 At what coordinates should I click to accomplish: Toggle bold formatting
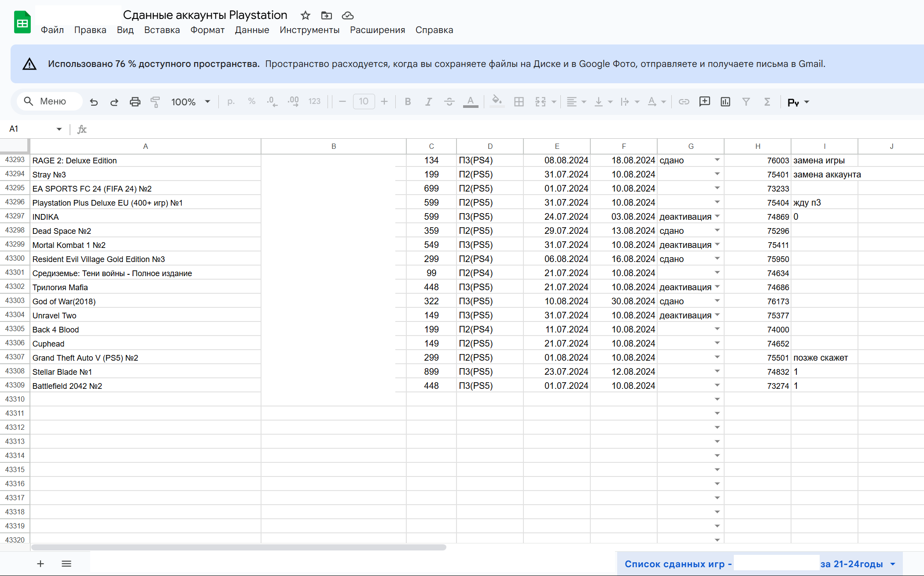click(408, 102)
